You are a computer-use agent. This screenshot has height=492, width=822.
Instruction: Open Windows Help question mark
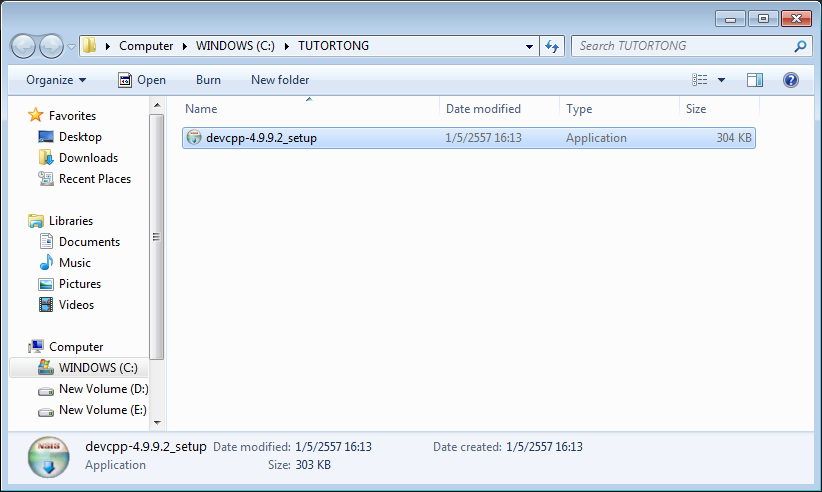(x=791, y=80)
